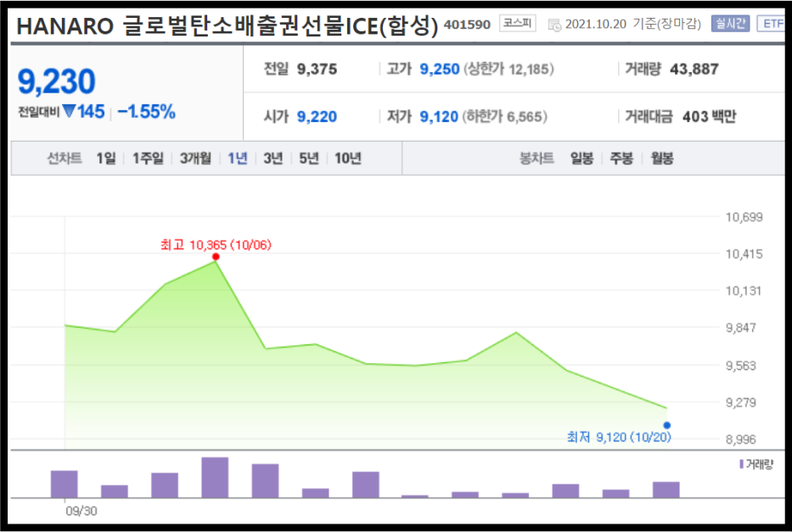Click the 하한가 6,565 text
This screenshot has width=792, height=532.
505,116
